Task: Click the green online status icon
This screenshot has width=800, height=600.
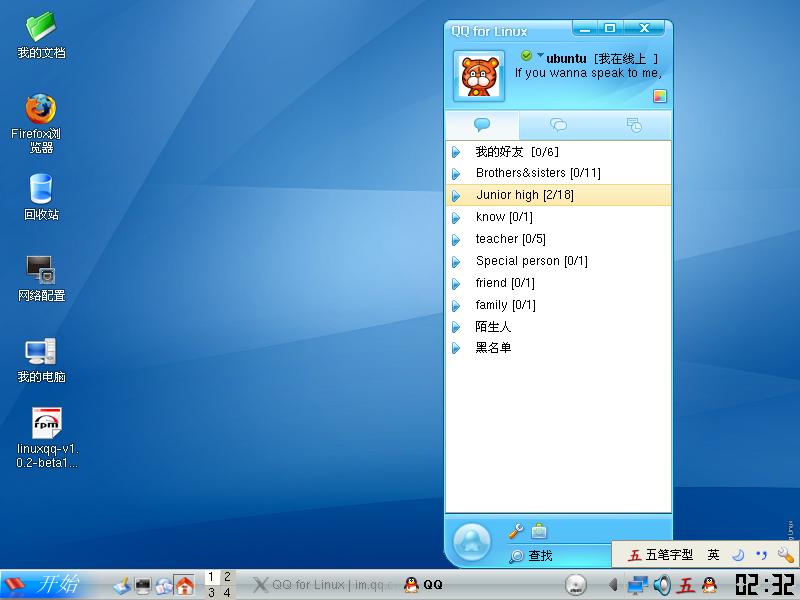Action: 526,56
